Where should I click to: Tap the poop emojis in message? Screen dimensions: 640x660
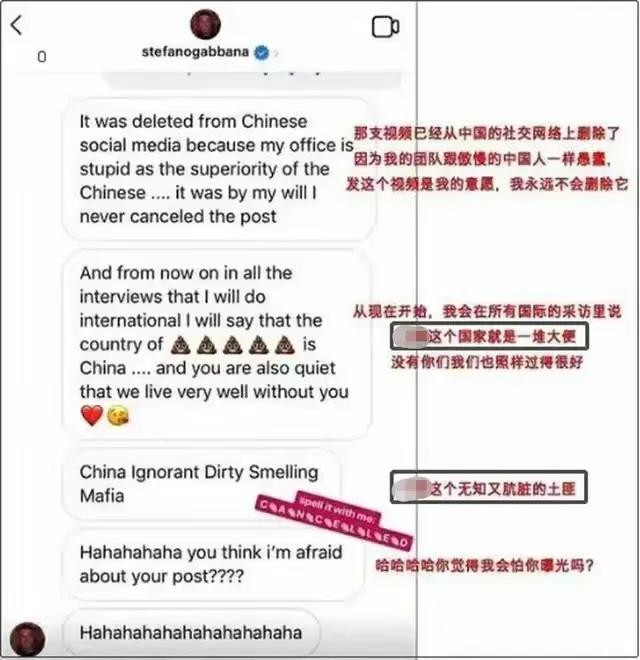233,345
